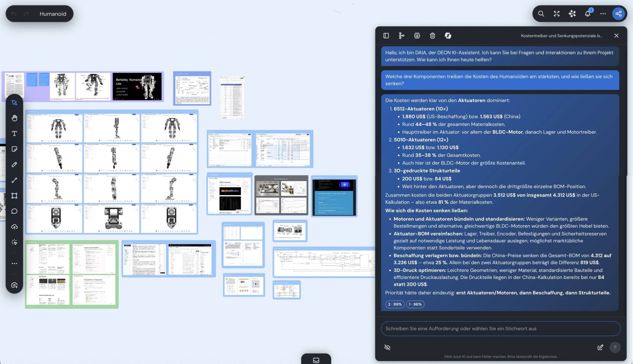The width and height of the screenshot is (633, 364).
Task: Click the blue share button
Action: (x=618, y=14)
